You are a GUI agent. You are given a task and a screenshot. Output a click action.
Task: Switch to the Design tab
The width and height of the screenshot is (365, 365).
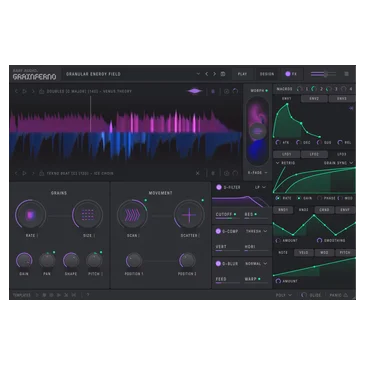click(x=267, y=74)
